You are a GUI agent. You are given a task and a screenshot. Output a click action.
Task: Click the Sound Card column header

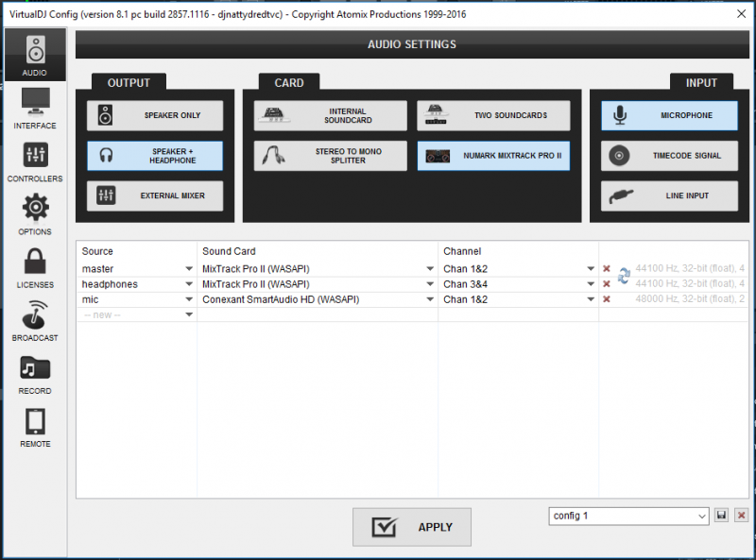point(229,251)
